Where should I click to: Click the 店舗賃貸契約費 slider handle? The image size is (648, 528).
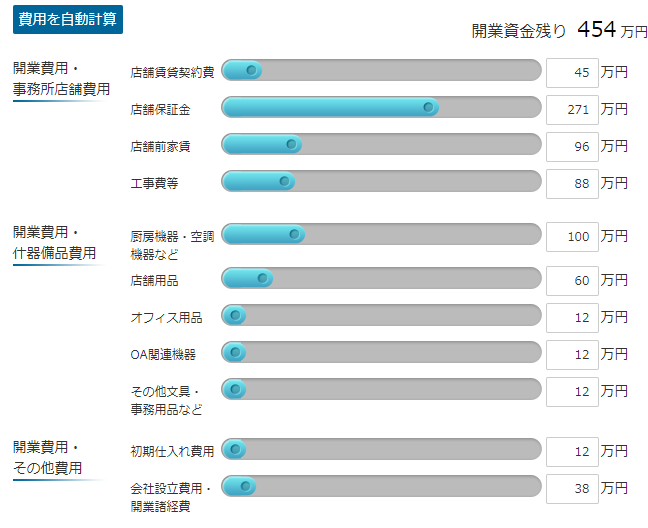point(251,70)
